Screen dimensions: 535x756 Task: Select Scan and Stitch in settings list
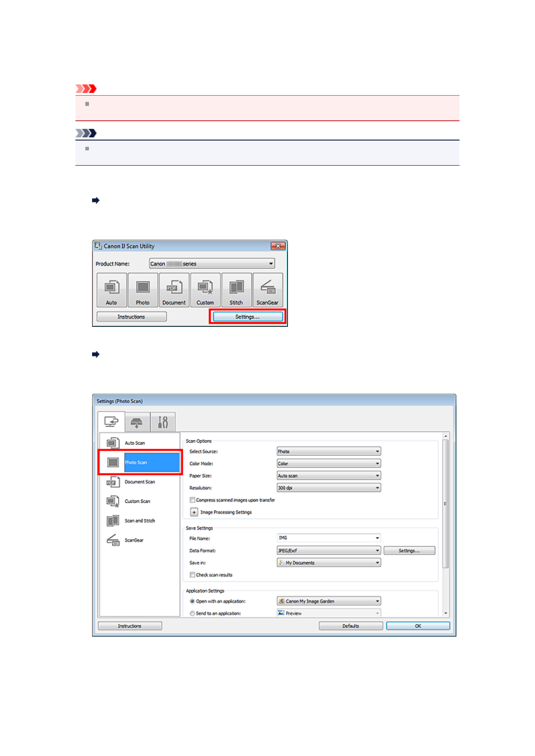[x=139, y=521]
